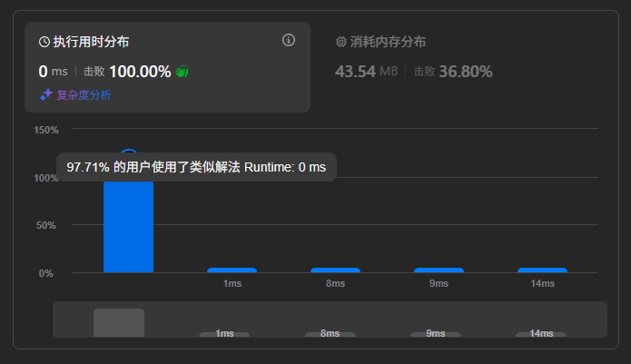Image resolution: width=631 pixels, height=364 pixels.
Task: Click the 97.71% tooltip text
Action: point(196,167)
